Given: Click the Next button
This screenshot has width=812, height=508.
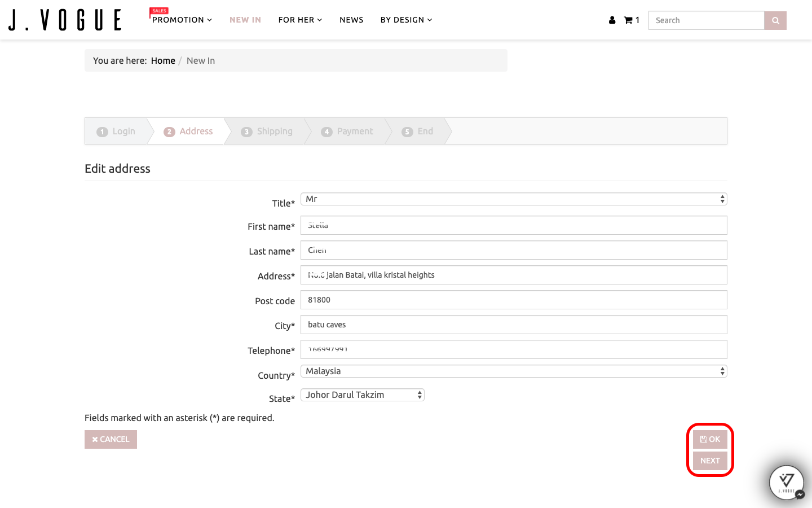Looking at the screenshot, I should click(x=710, y=461).
